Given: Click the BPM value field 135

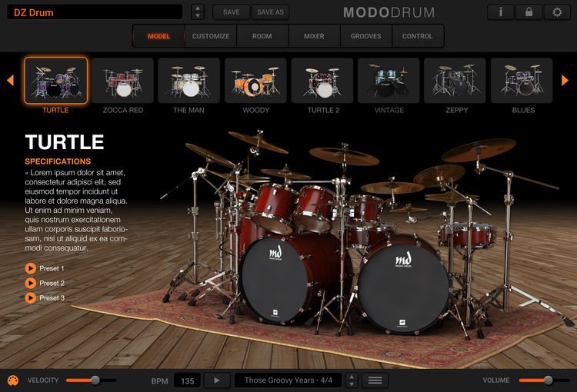Looking at the screenshot, I should click(187, 380).
